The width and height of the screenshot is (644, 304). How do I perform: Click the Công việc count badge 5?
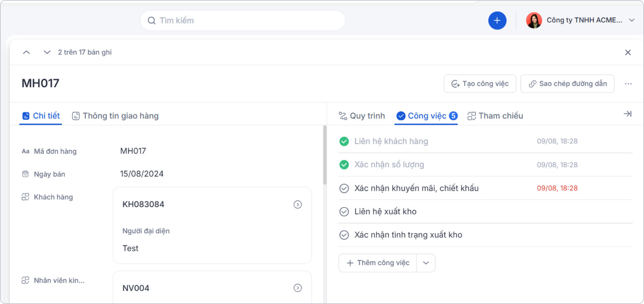pos(453,116)
